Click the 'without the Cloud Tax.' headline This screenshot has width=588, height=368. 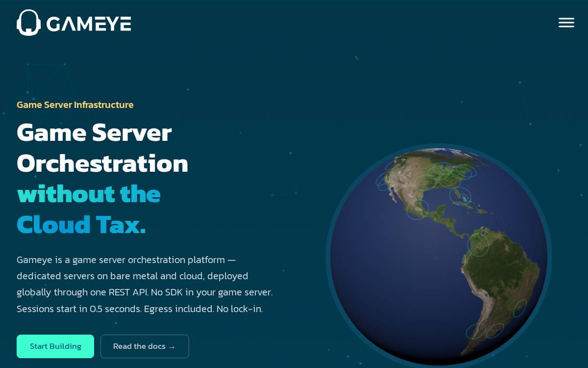coord(89,209)
